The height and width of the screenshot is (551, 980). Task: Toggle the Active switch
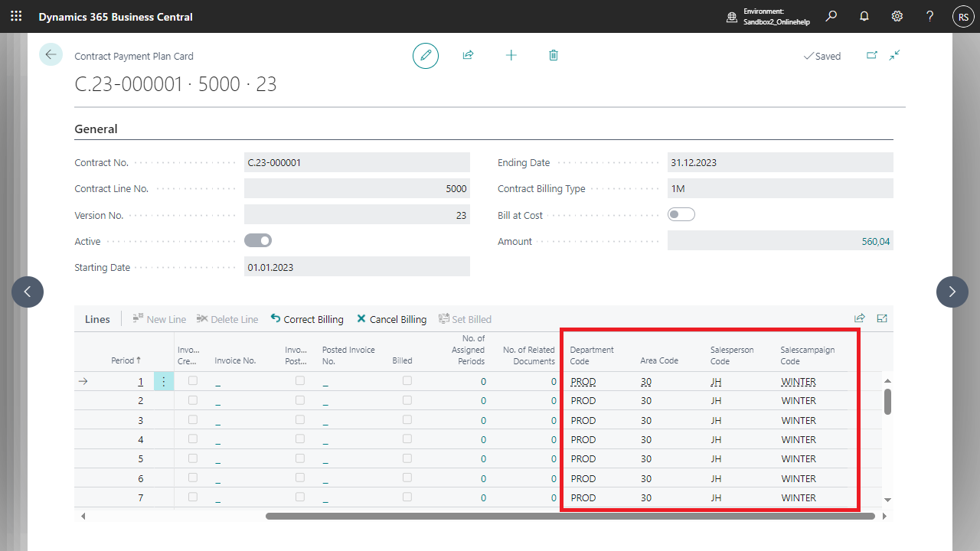[258, 241]
